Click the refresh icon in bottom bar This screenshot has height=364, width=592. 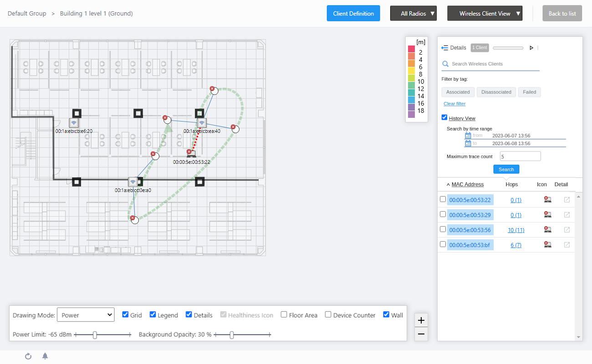click(28, 356)
